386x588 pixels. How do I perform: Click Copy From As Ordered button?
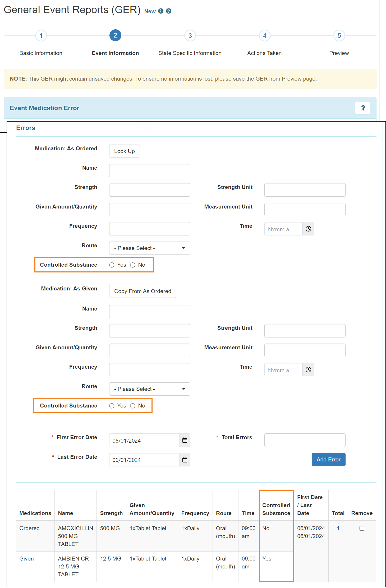tap(143, 291)
